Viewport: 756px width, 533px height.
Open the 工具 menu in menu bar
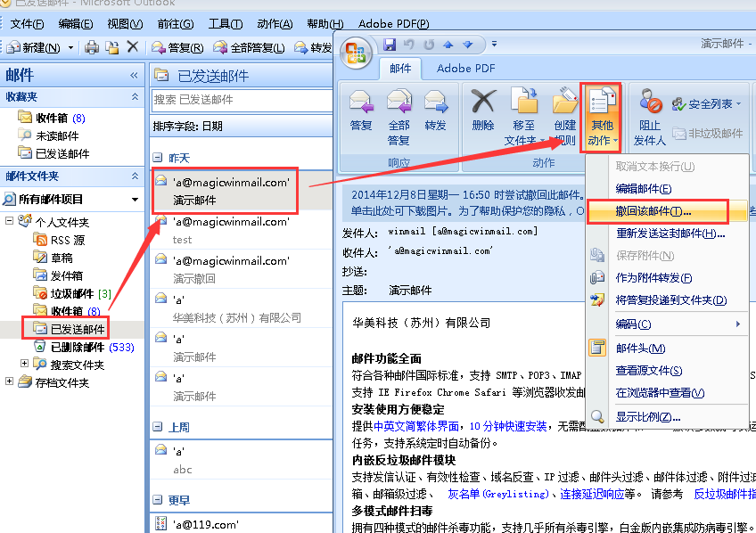click(225, 23)
